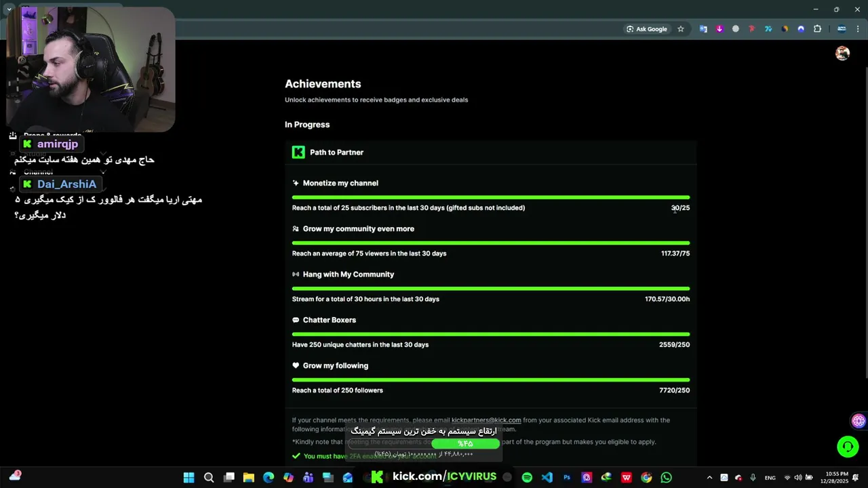Click the In Progress section label
Viewport: 868px width, 488px height.
[307, 125]
